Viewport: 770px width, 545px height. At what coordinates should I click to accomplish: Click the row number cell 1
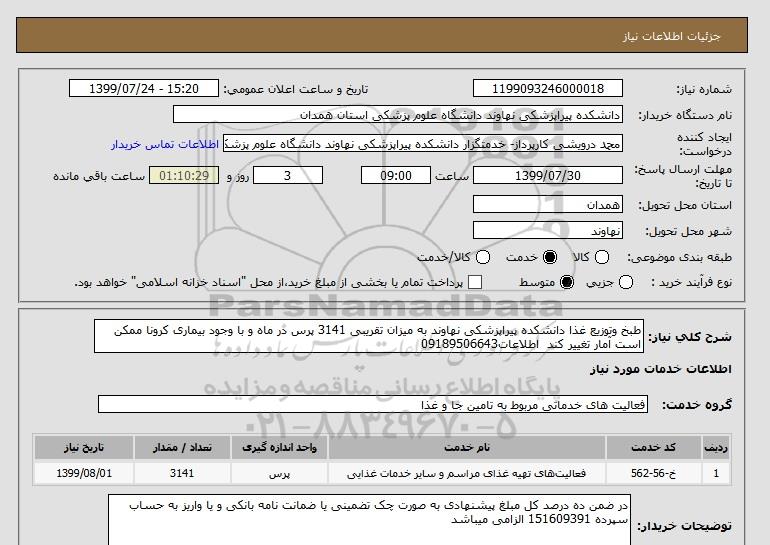point(716,473)
